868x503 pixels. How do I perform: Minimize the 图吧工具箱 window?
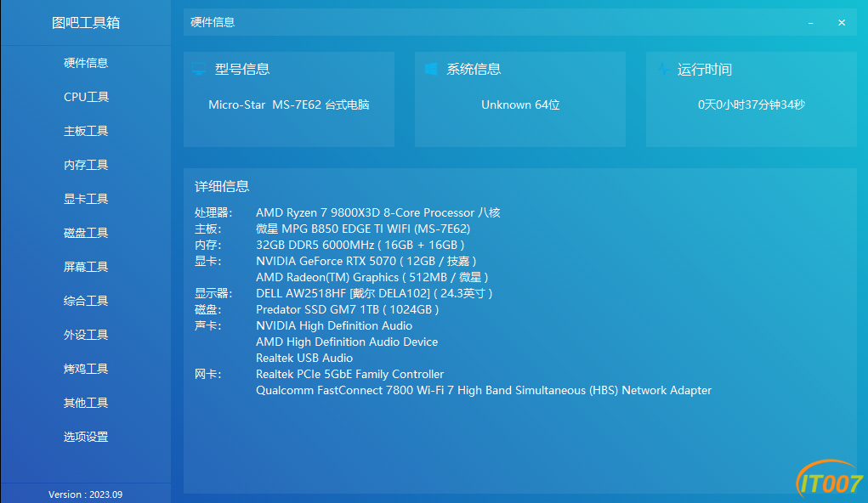coord(810,23)
